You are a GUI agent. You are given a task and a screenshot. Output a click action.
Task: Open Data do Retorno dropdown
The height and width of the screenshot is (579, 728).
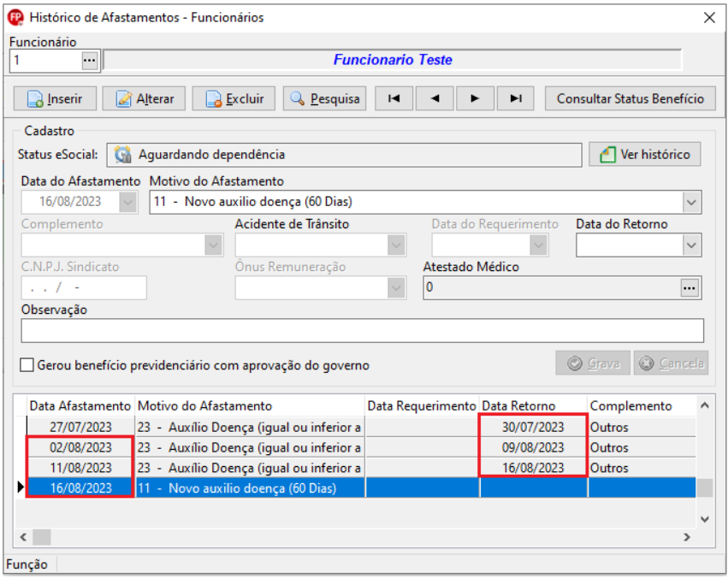click(691, 245)
